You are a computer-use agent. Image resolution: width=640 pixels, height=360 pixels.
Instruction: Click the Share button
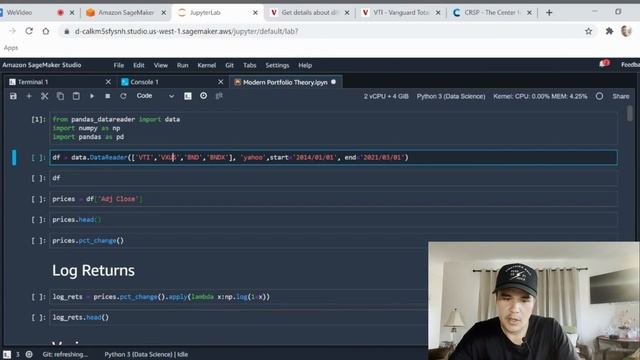[620, 96]
